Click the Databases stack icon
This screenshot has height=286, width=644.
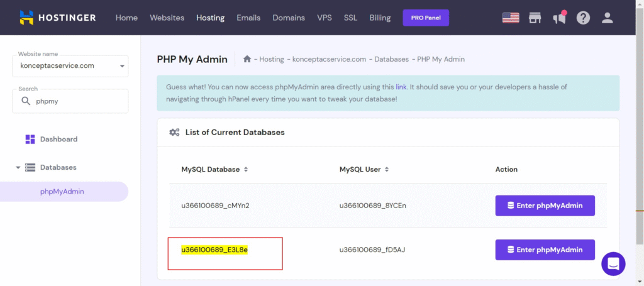30,167
